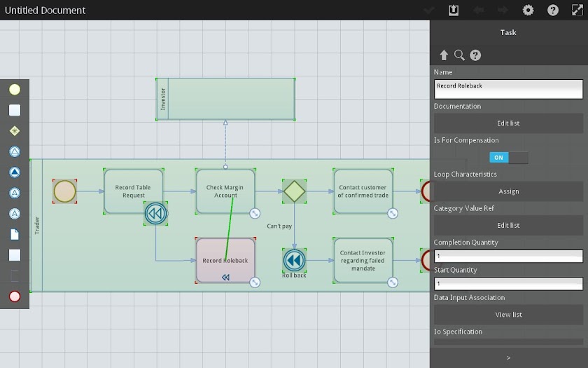Click the Name input field
This screenshot has height=368, width=588.
[508, 90]
